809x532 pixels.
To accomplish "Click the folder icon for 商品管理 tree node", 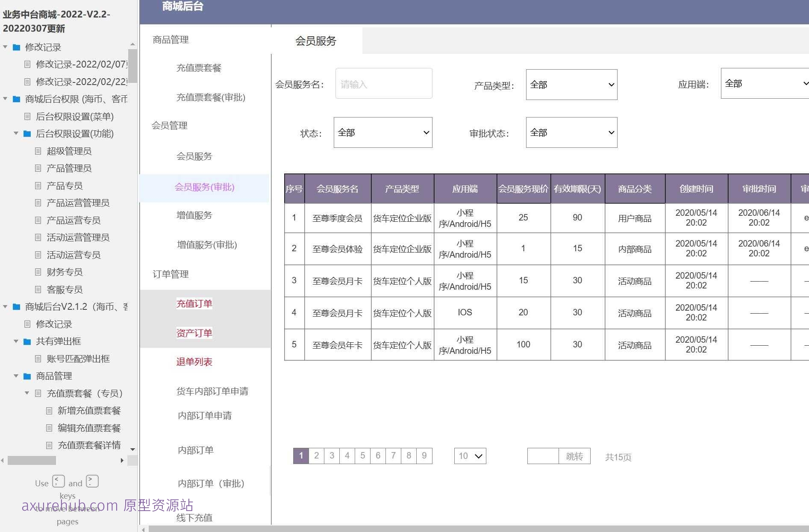I will [x=27, y=376].
